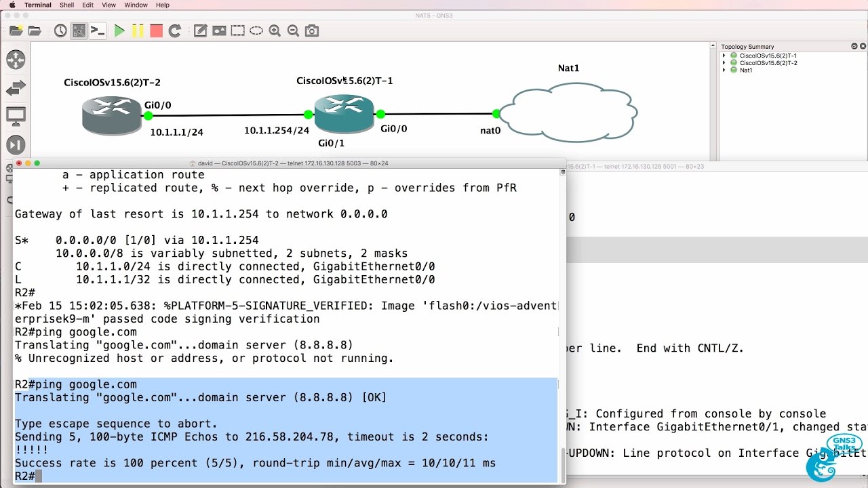
Task: Click the Nat1 label above the cloud
Action: point(568,68)
